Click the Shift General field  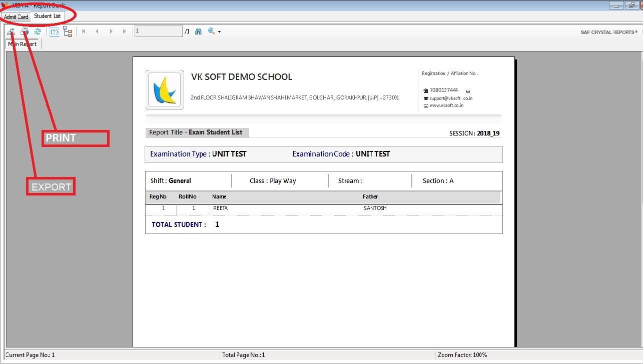pyautogui.click(x=171, y=181)
